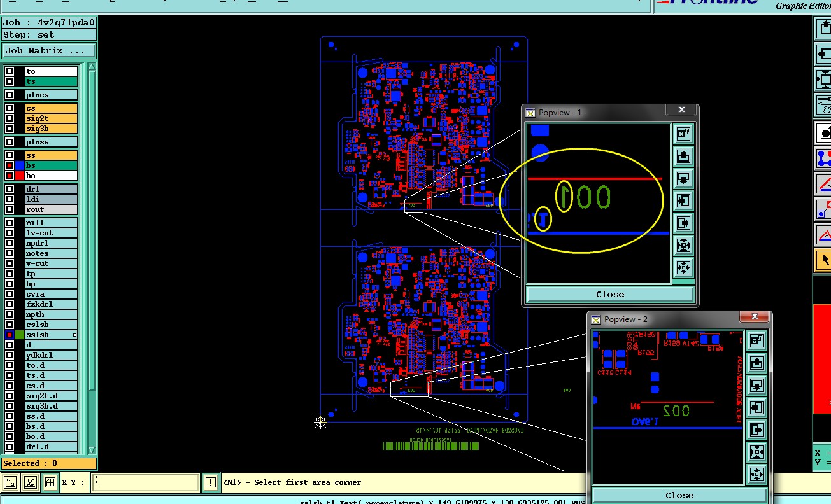Select the black arrow pointer tool

click(825, 260)
